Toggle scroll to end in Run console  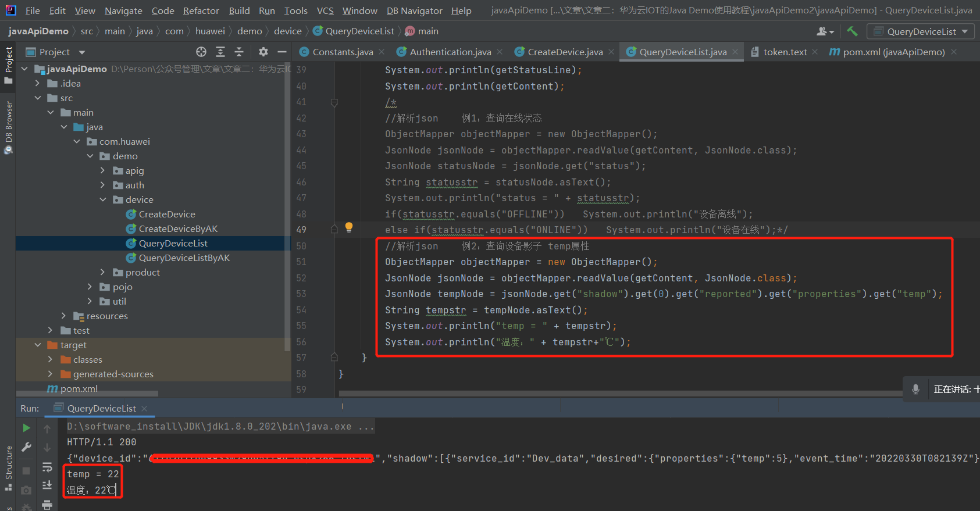point(47,485)
